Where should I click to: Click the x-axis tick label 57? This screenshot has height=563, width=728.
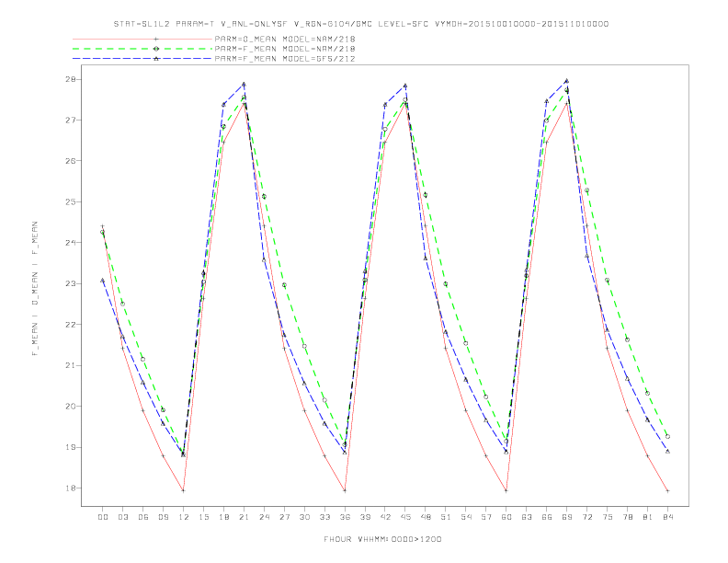pyautogui.click(x=486, y=517)
